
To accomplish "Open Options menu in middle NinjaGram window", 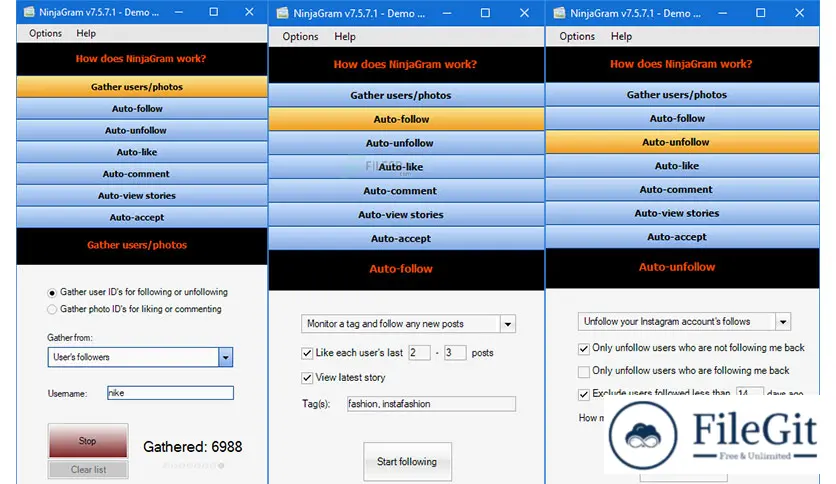I will (300, 36).
